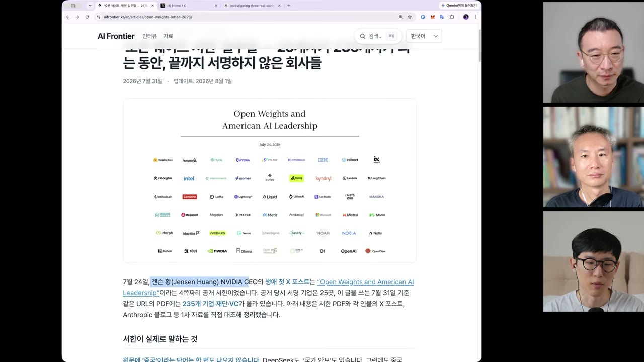Click the Meta logo
Viewport: 644px width, 362px height.
(x=270, y=215)
